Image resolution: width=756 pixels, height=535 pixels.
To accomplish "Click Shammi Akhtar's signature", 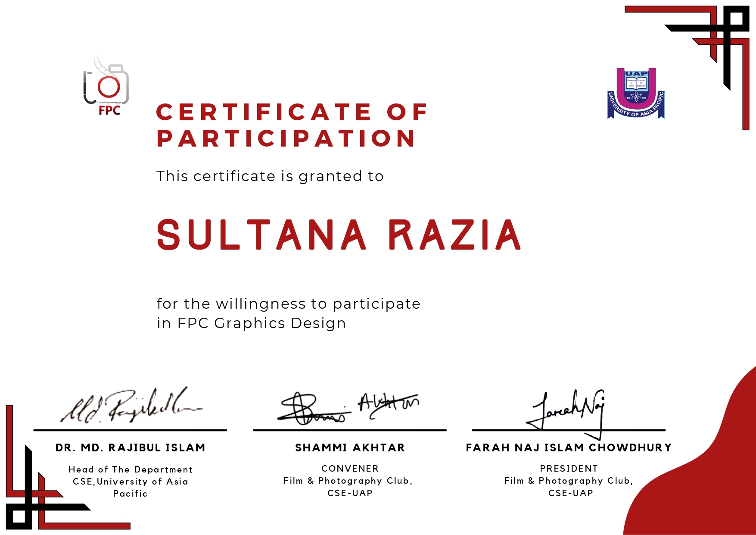I will [348, 407].
